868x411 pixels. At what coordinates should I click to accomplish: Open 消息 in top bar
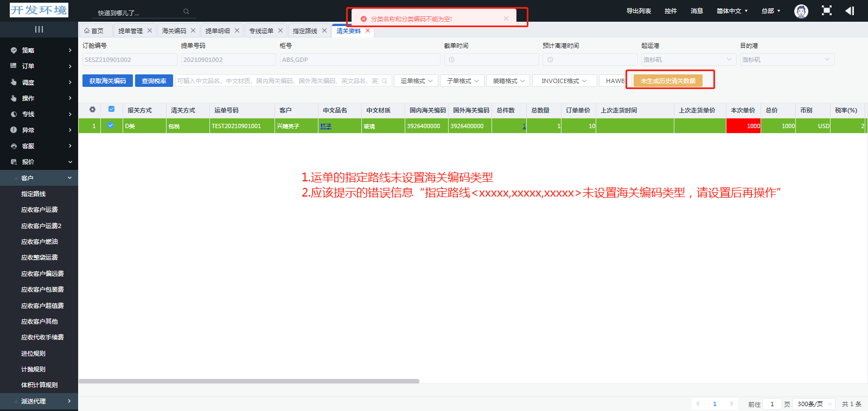coord(697,11)
